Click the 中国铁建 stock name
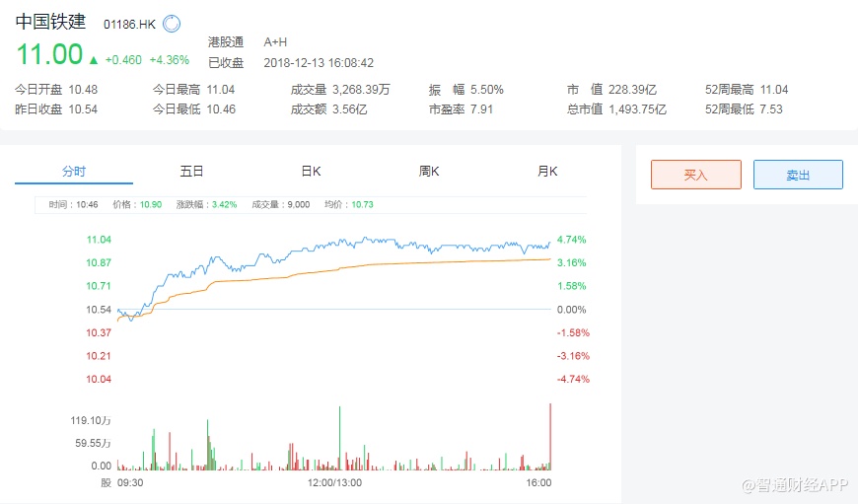858x504 pixels. tap(53, 23)
